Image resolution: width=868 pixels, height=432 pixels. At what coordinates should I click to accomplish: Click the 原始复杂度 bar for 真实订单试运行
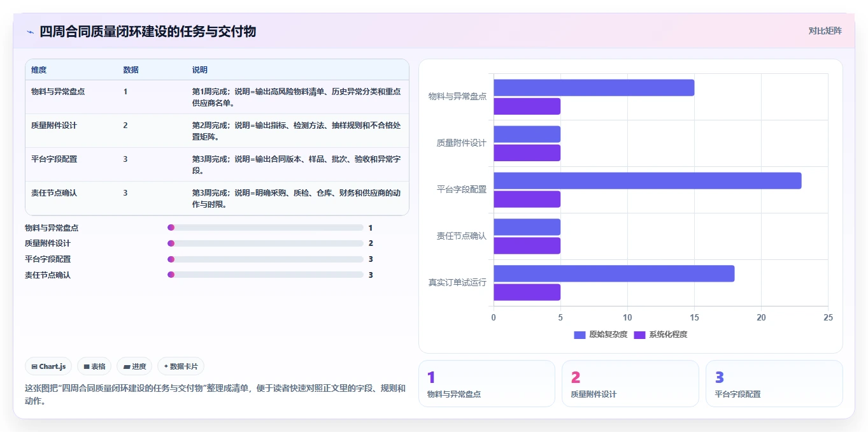pyautogui.click(x=614, y=274)
